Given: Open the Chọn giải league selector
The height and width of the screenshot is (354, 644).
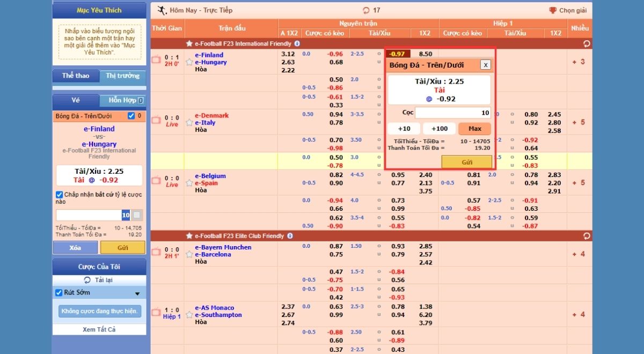Looking at the screenshot, I should coord(568,10).
